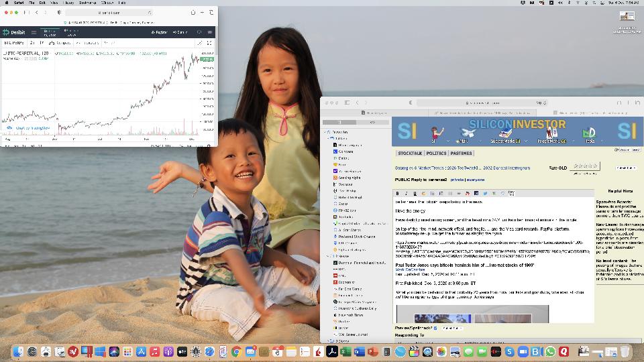Share the Deribit page from Safari toolbar

[193, 13]
